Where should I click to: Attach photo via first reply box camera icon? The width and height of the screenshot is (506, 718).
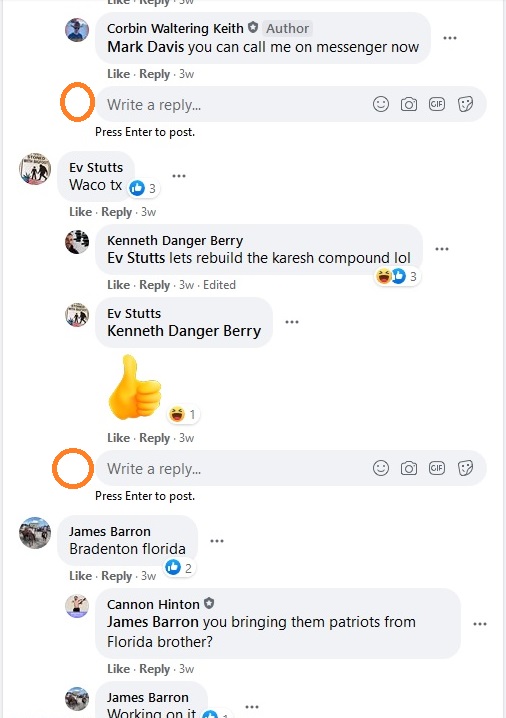[x=408, y=104]
